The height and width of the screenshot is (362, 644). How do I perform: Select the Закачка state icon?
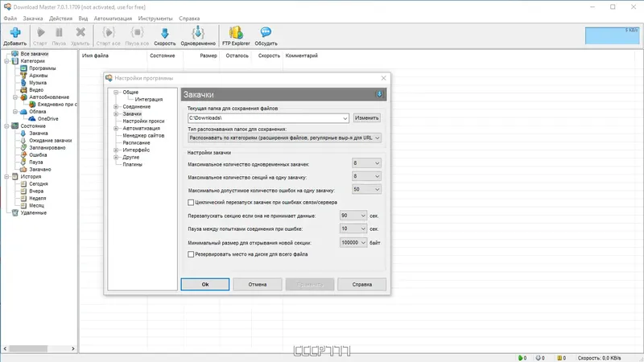coord(23,134)
